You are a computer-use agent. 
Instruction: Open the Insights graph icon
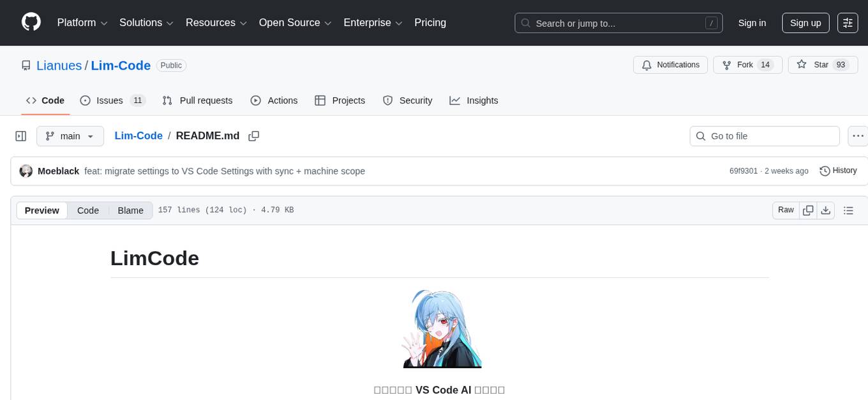454,100
